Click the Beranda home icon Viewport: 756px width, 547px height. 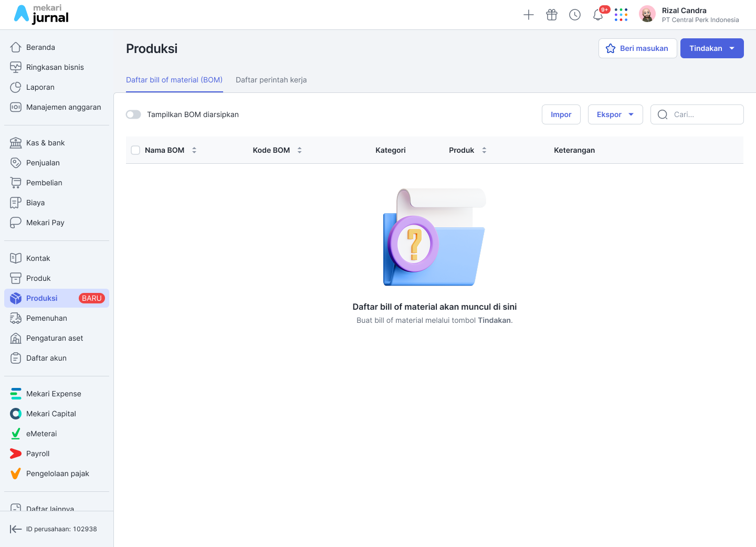tap(16, 47)
